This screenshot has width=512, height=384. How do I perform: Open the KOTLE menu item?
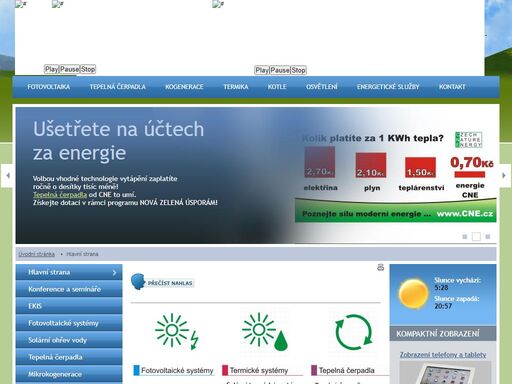point(277,87)
